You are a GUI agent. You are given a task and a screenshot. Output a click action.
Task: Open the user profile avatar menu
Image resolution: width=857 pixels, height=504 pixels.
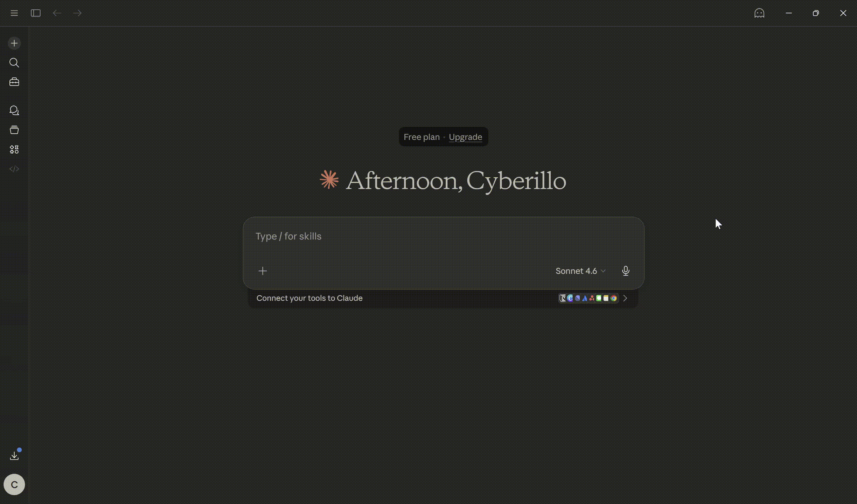(x=14, y=484)
